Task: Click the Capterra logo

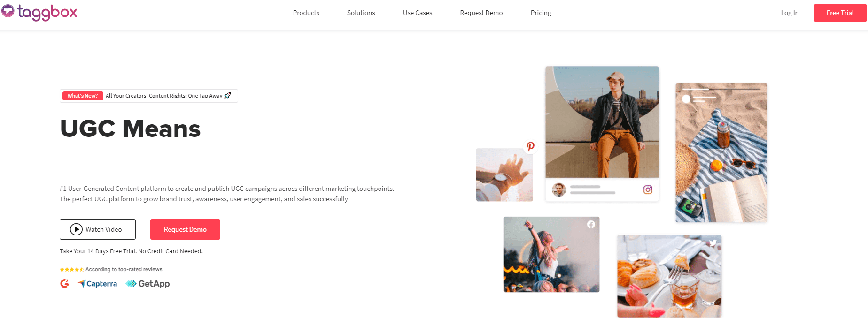Action: click(97, 284)
